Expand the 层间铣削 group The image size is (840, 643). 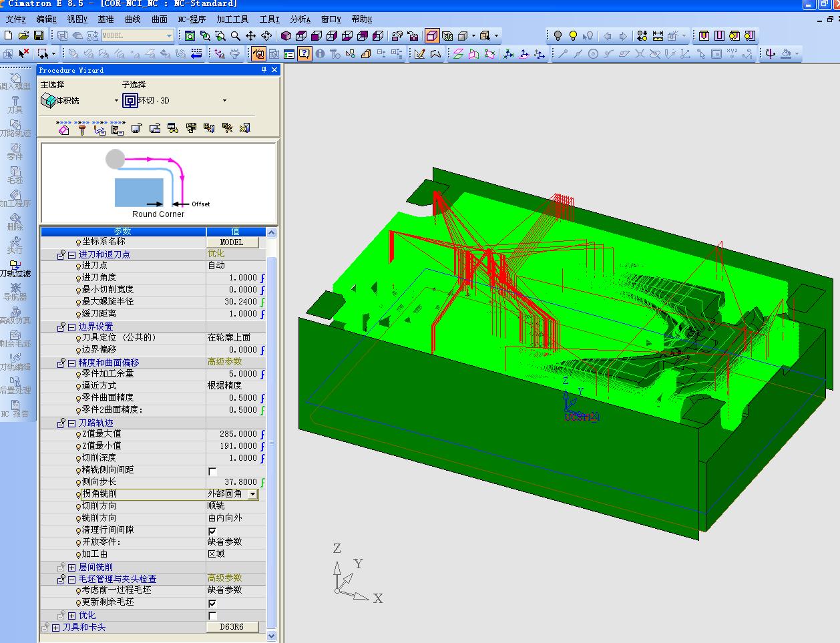(71, 567)
